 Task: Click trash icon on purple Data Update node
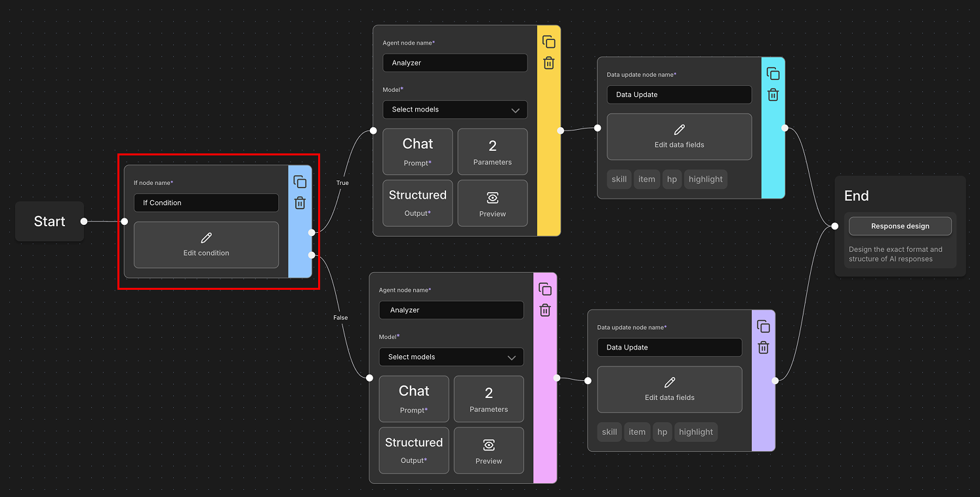tap(764, 348)
